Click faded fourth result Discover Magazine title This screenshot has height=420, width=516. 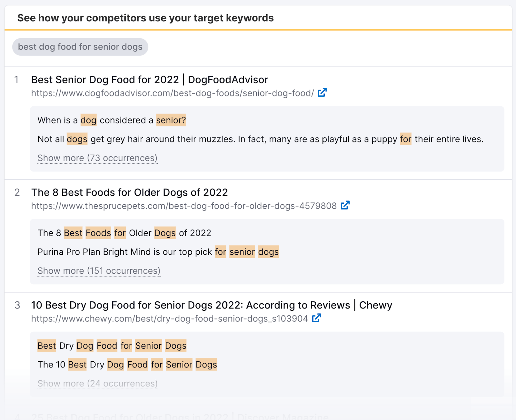coord(180,416)
